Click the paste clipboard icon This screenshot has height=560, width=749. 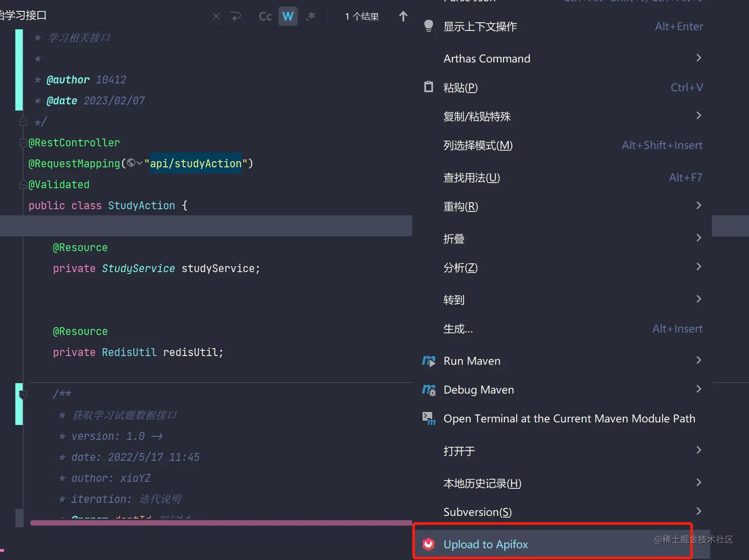click(x=428, y=87)
